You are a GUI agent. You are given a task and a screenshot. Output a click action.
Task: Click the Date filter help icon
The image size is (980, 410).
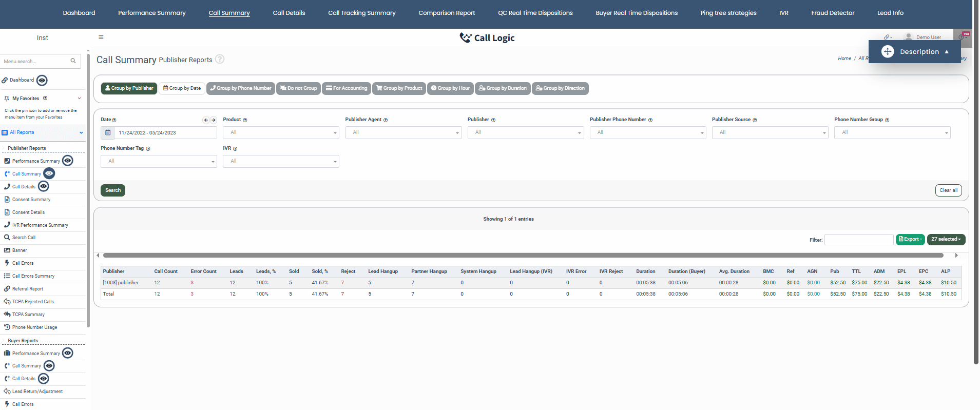click(x=114, y=120)
